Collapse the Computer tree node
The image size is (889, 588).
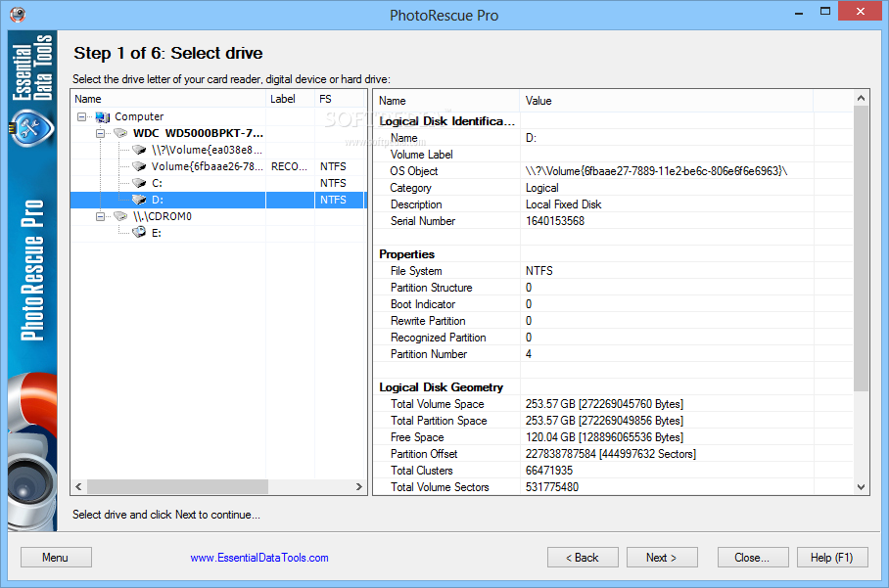tap(81, 116)
